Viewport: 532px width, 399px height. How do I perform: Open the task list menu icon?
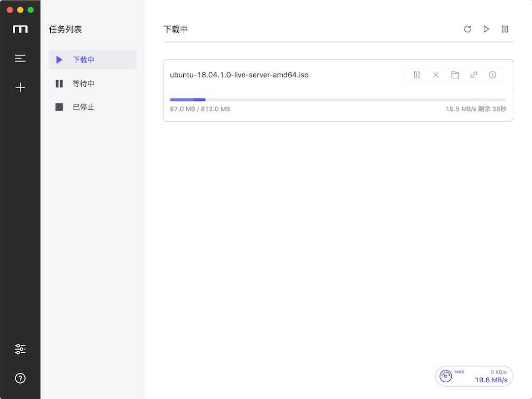(20, 59)
